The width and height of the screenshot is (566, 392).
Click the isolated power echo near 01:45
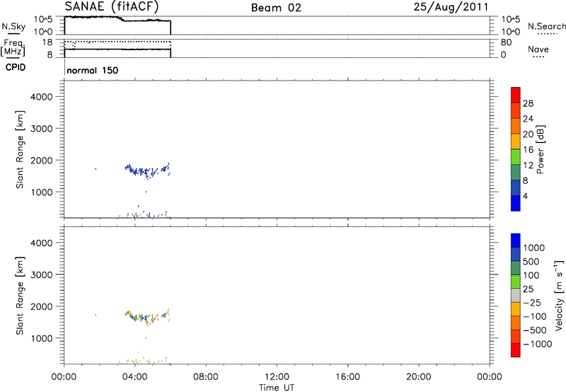click(x=96, y=169)
